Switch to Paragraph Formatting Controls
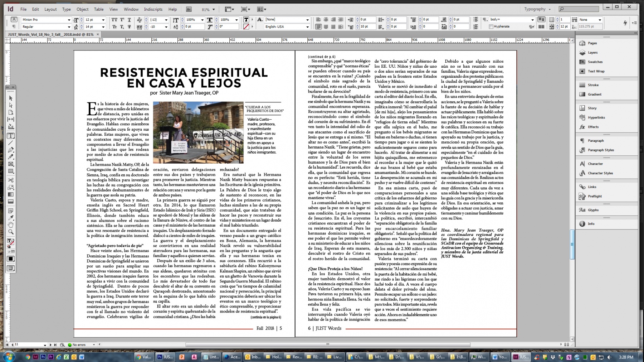 (14, 26)
